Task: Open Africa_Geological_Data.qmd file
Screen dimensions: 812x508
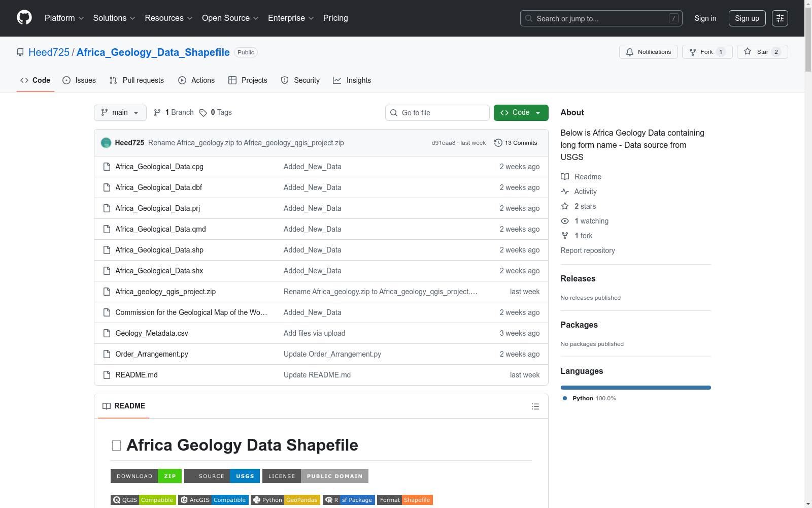Action: tap(161, 229)
